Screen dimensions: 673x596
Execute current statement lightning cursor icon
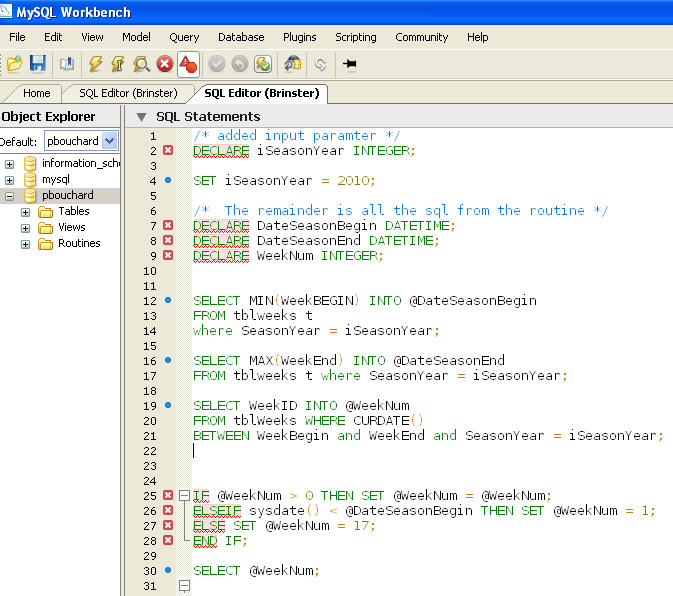pyautogui.click(x=118, y=64)
